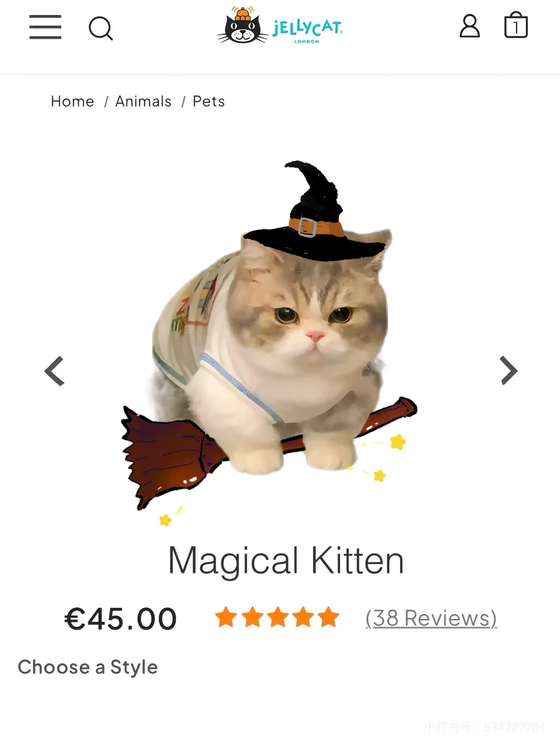Show previous product image arrow
560x747 pixels.
point(54,371)
